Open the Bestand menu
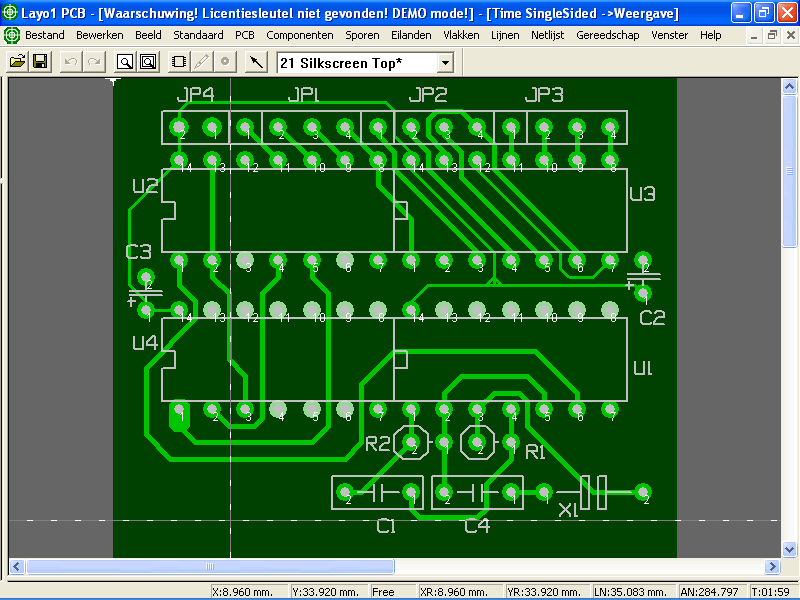 pyautogui.click(x=45, y=35)
